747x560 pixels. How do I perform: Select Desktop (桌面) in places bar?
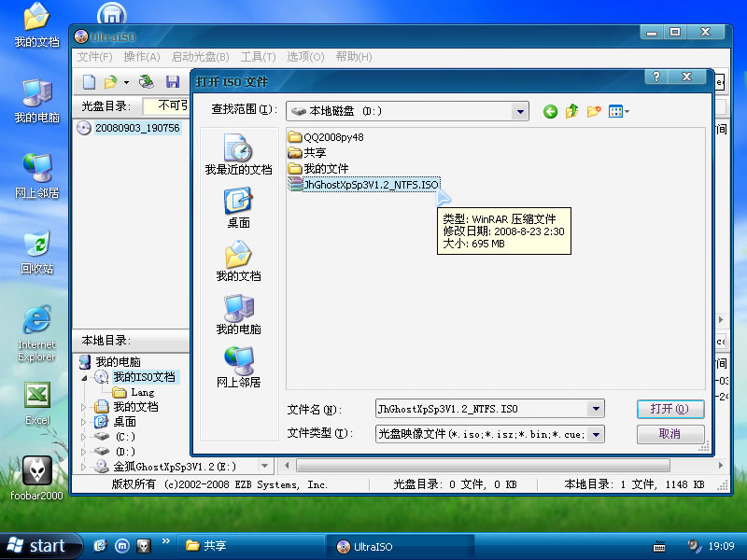pos(239,207)
